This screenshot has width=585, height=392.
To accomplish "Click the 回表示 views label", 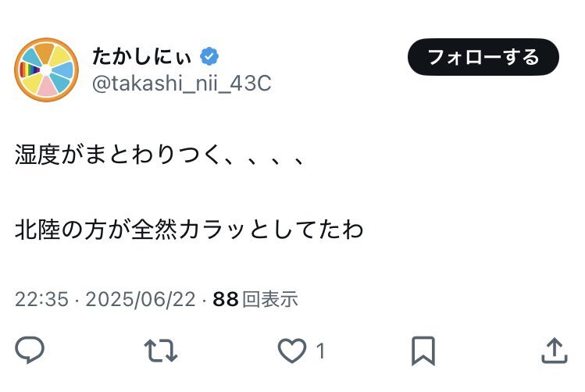I will click(x=270, y=299).
